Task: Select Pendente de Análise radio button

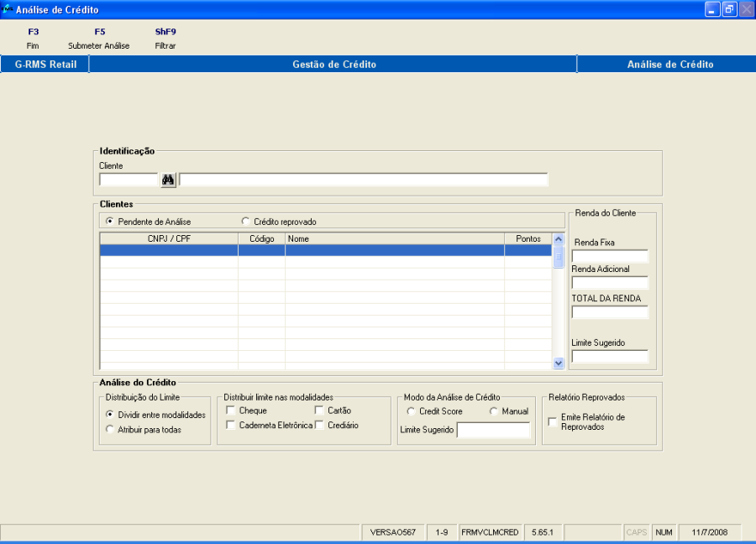Action: (110, 221)
